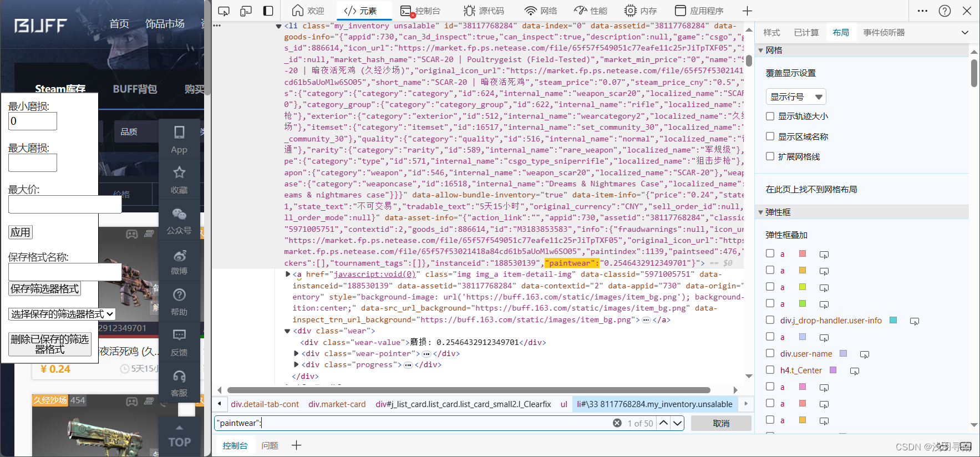980x457 pixels.
Task: Collapse the li my_inventory node triangle
Action: 278,26
